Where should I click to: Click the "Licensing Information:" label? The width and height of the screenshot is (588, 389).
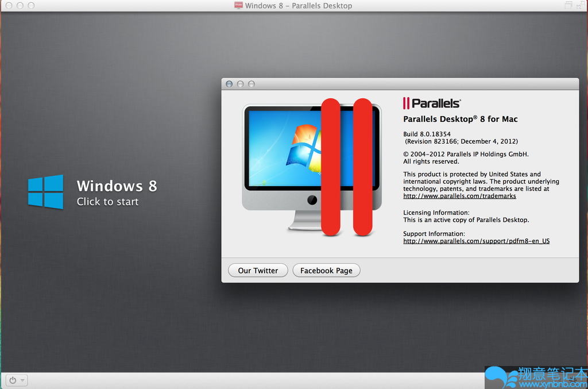pyautogui.click(x=436, y=213)
